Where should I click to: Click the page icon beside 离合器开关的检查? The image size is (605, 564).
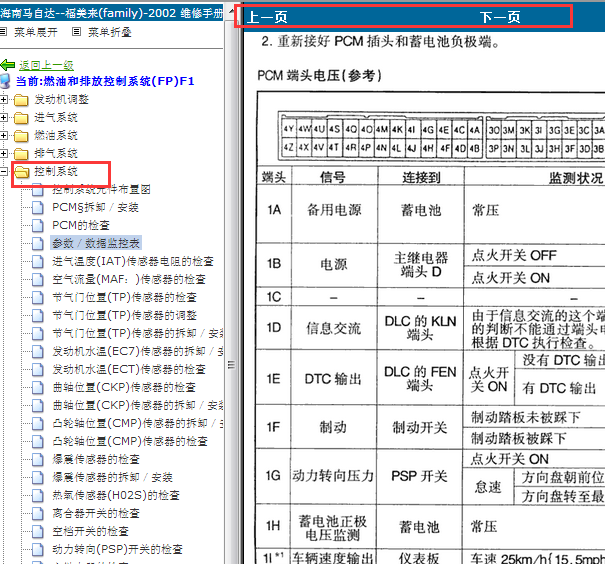pyautogui.click(x=37, y=513)
